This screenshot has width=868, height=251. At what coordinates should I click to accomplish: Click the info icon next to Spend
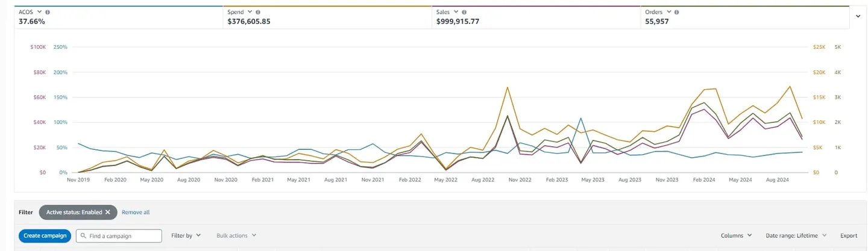(258, 12)
